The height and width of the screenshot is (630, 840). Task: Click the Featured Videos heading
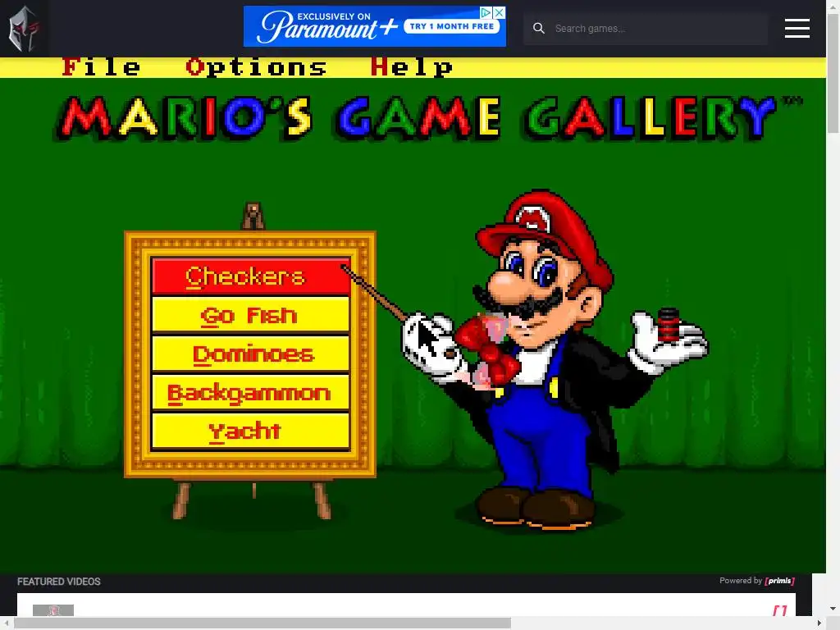59,582
